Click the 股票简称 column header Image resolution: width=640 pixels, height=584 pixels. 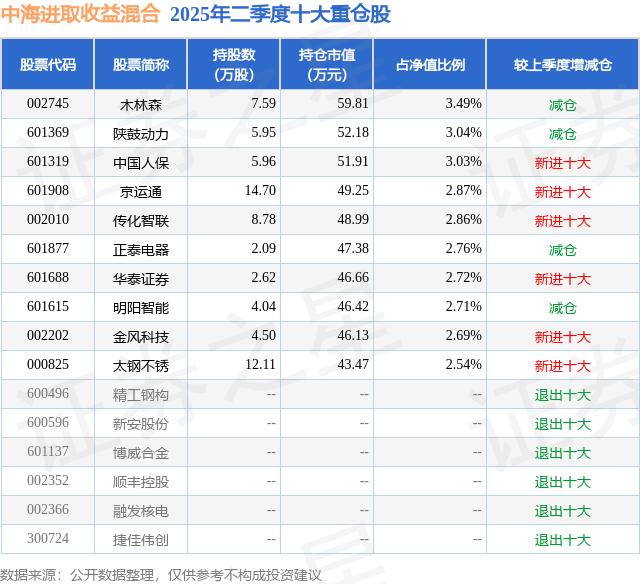[x=141, y=64]
